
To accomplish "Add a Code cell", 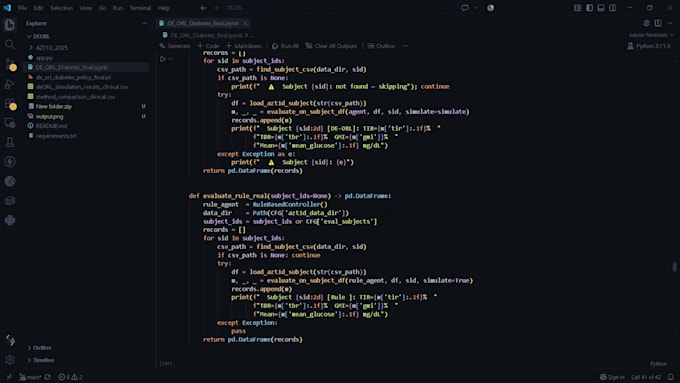I will pyautogui.click(x=208, y=46).
